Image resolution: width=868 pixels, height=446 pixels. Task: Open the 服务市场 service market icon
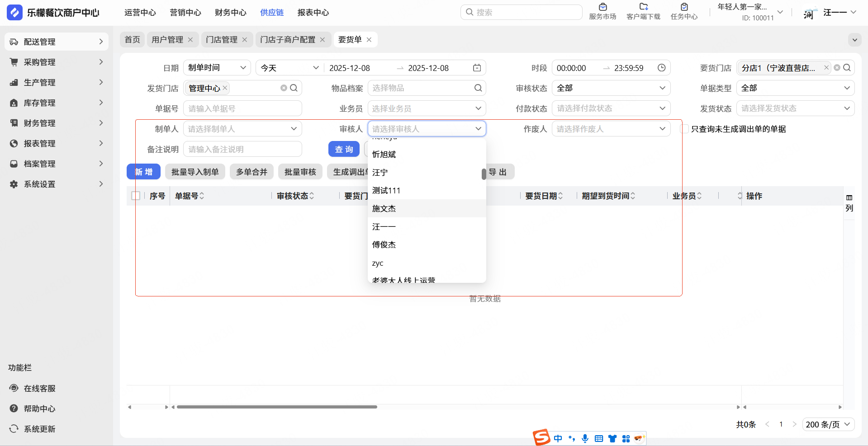tap(602, 7)
